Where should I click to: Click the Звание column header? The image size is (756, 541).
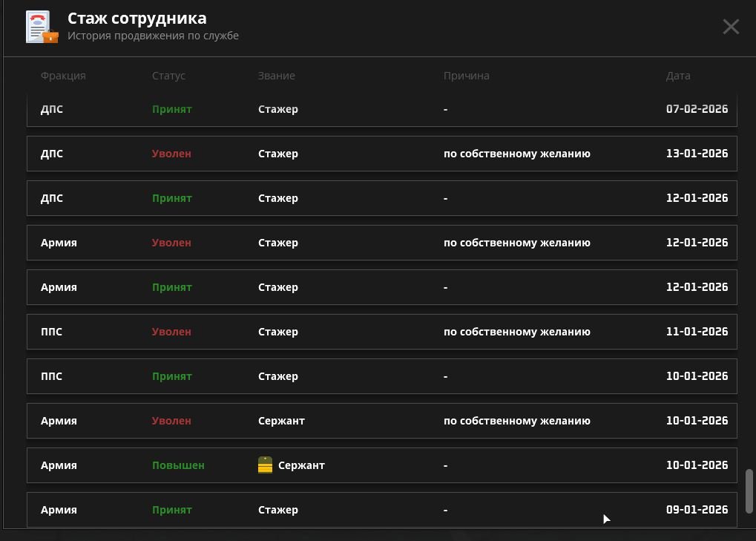276,76
